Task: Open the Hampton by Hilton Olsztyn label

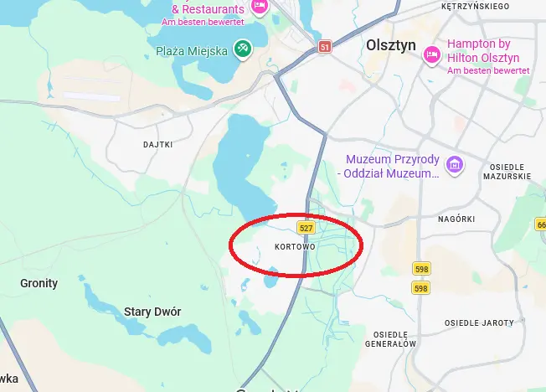Action: click(483, 51)
